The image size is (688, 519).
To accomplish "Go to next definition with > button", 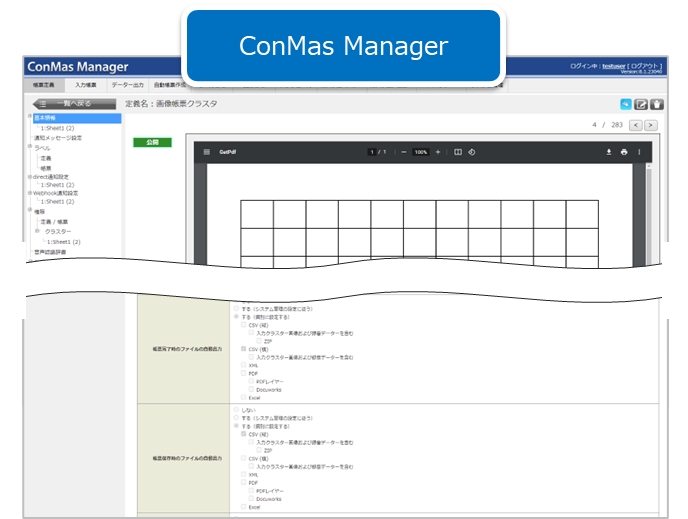I will 651,125.
